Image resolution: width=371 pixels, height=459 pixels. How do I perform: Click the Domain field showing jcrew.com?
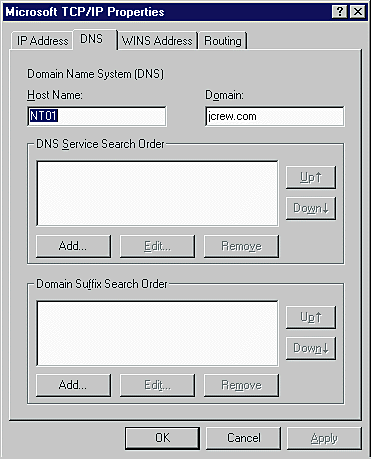275,116
